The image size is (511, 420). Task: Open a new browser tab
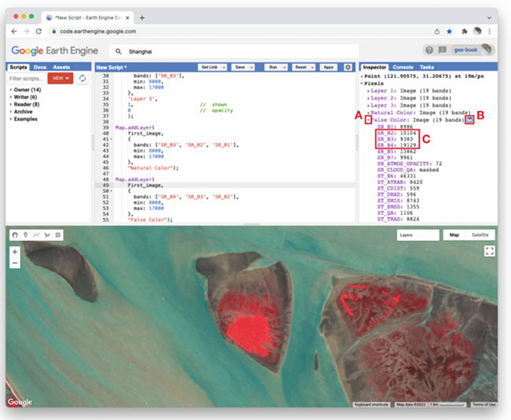tap(142, 18)
